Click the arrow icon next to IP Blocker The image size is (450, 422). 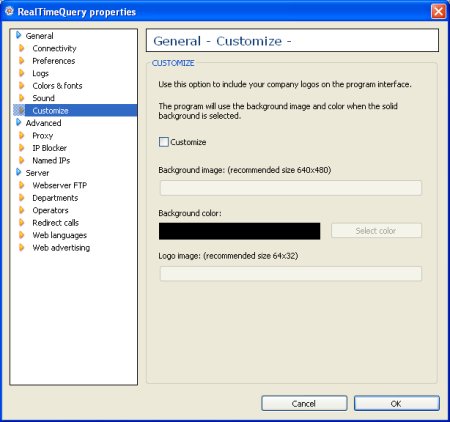(22, 148)
